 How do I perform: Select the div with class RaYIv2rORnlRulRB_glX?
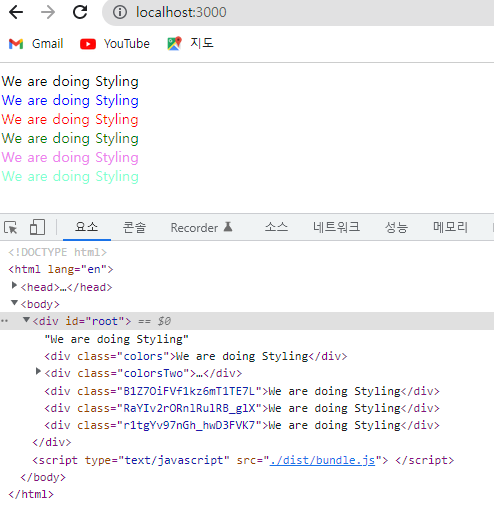point(242,408)
